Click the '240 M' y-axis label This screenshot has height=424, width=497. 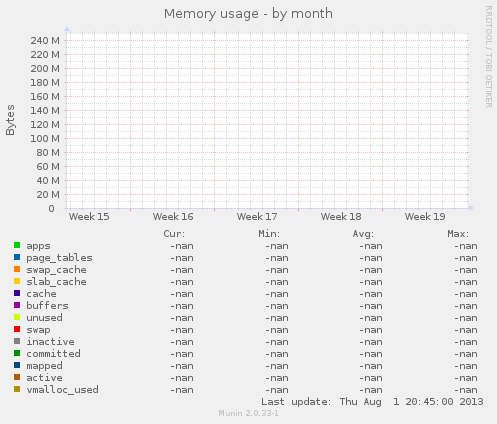pos(45,41)
